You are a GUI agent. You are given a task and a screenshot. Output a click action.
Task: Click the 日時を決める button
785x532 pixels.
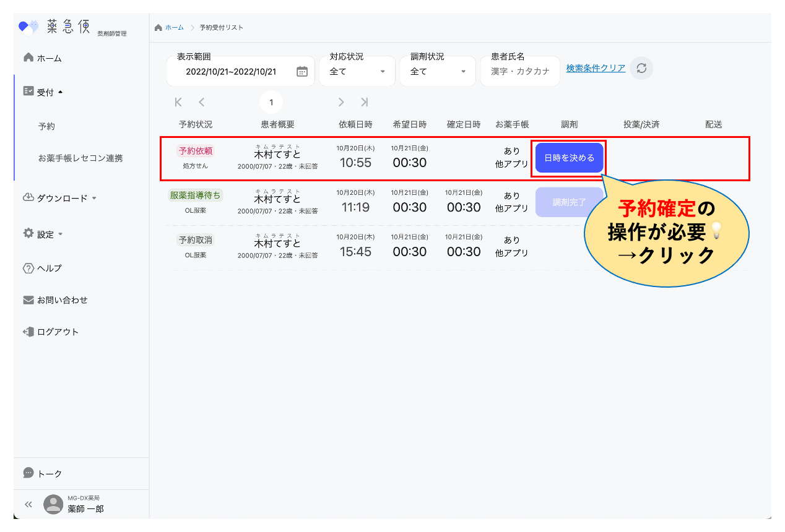tap(569, 158)
